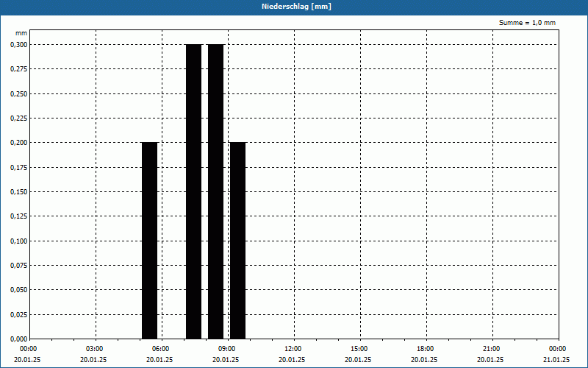Image resolution: width=588 pixels, height=368 pixels.
Task: Click the 0,200 bar just before 06:00
Action: click(x=150, y=241)
